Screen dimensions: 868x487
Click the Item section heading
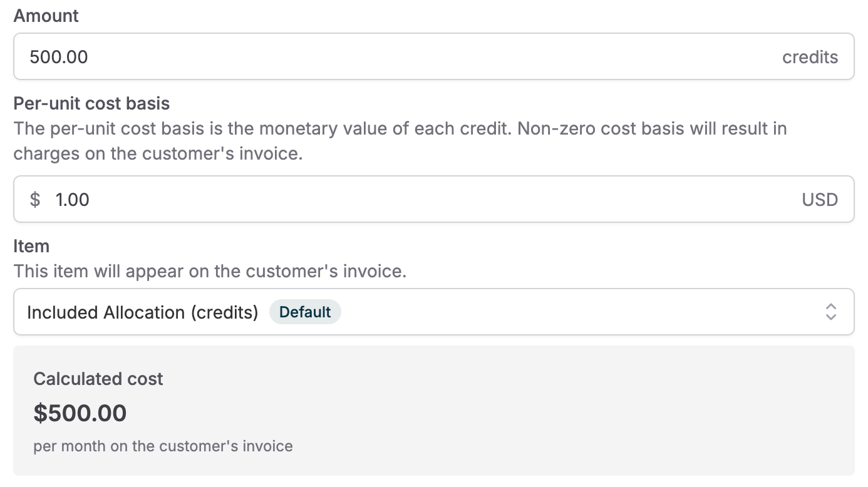pos(33,246)
